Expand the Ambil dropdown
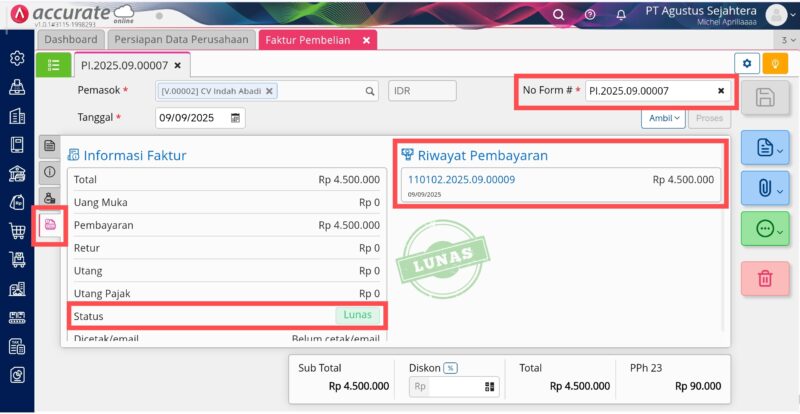 (663, 118)
